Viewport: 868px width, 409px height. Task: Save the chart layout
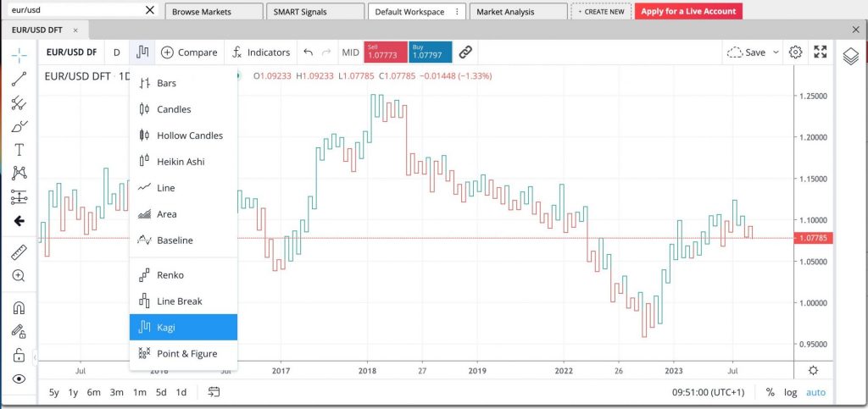point(747,53)
